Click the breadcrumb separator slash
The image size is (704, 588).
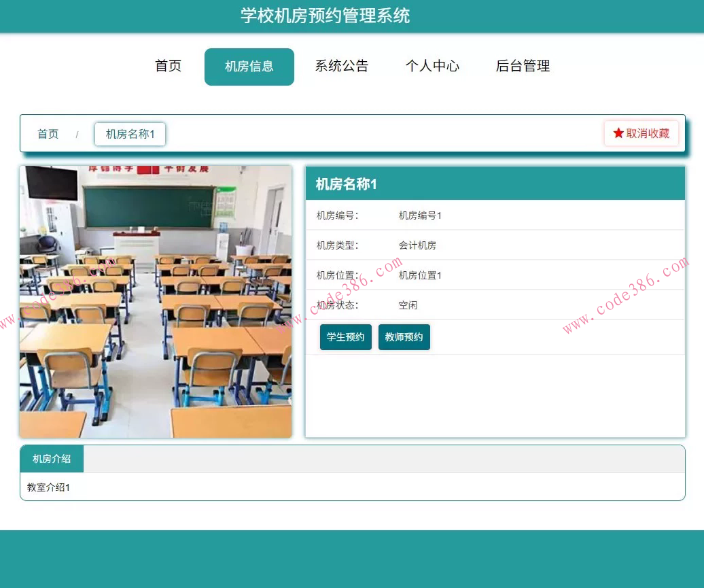[77, 134]
